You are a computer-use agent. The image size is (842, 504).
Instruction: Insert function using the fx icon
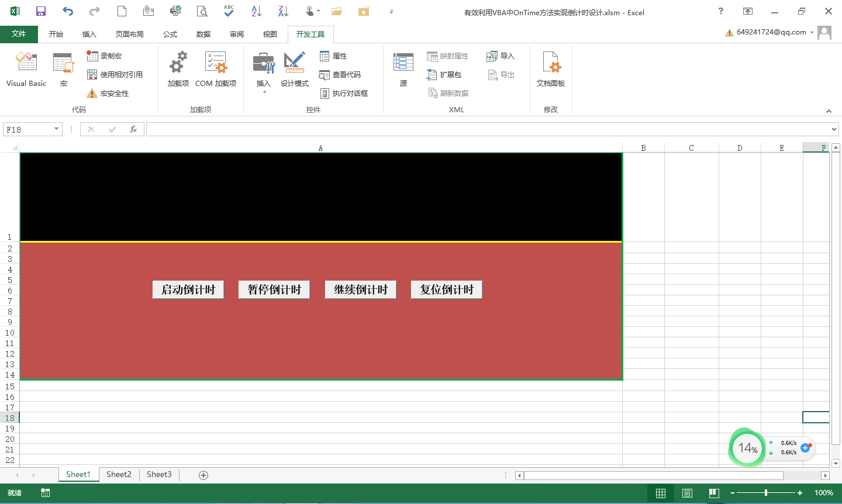click(x=133, y=129)
